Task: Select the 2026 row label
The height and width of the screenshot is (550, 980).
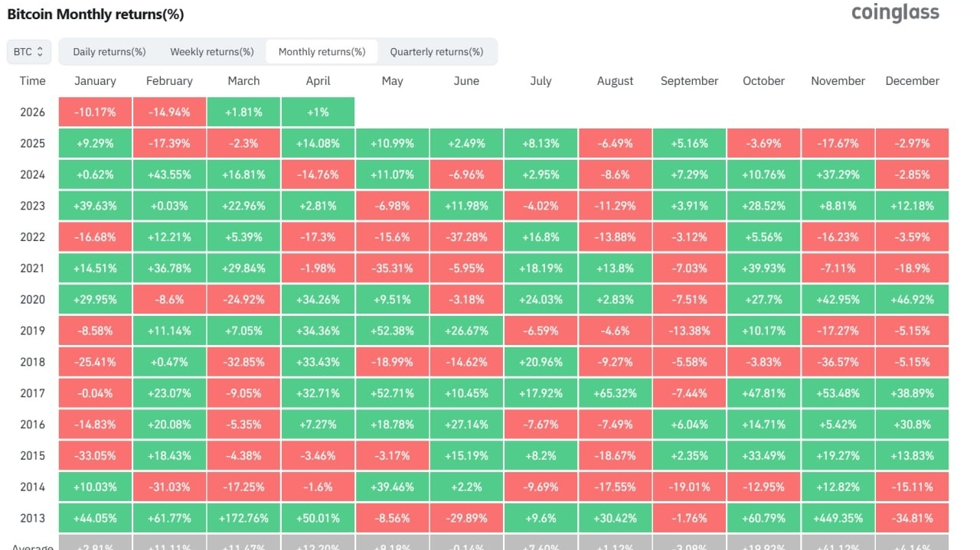Action: 32,112
